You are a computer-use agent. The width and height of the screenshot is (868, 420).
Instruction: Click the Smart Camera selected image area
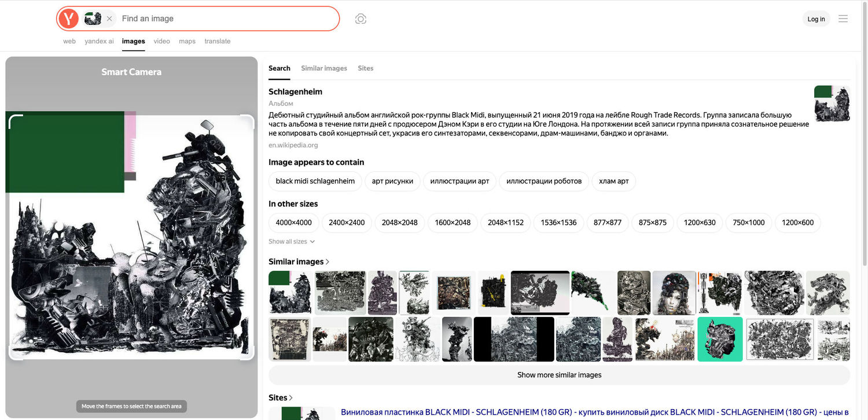pos(131,237)
